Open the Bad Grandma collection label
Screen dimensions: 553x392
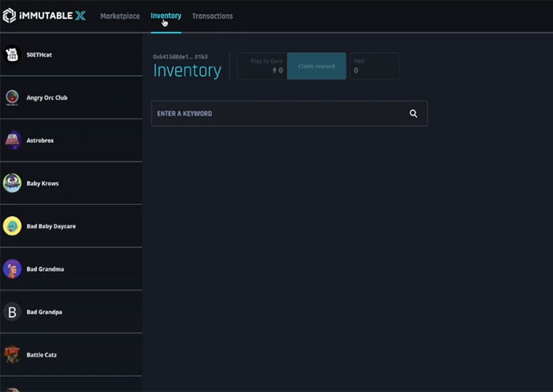pos(45,269)
